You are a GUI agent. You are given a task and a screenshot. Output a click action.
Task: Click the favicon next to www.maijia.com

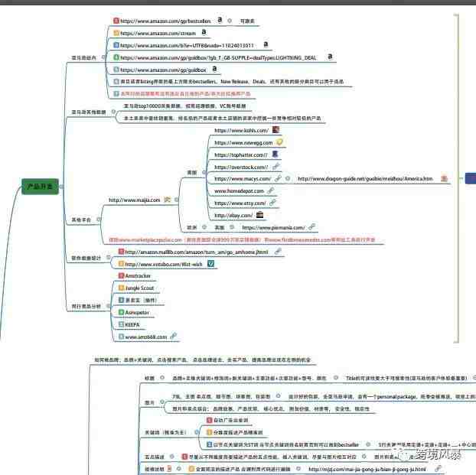168,200
